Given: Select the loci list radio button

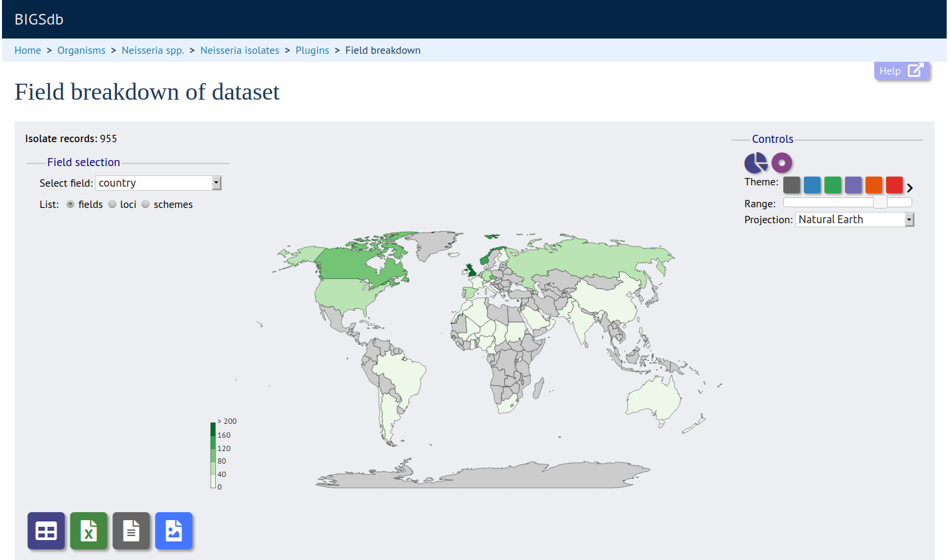Looking at the screenshot, I should click(112, 205).
